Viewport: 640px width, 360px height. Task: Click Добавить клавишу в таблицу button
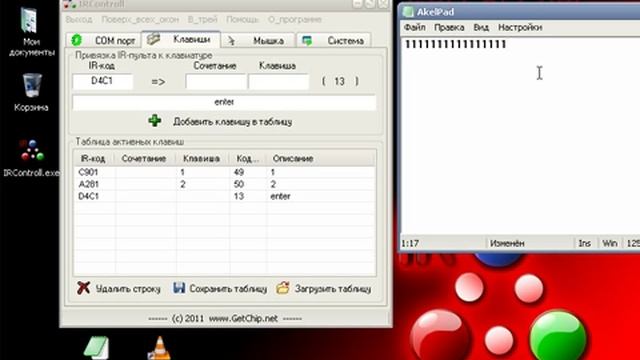pos(220,121)
